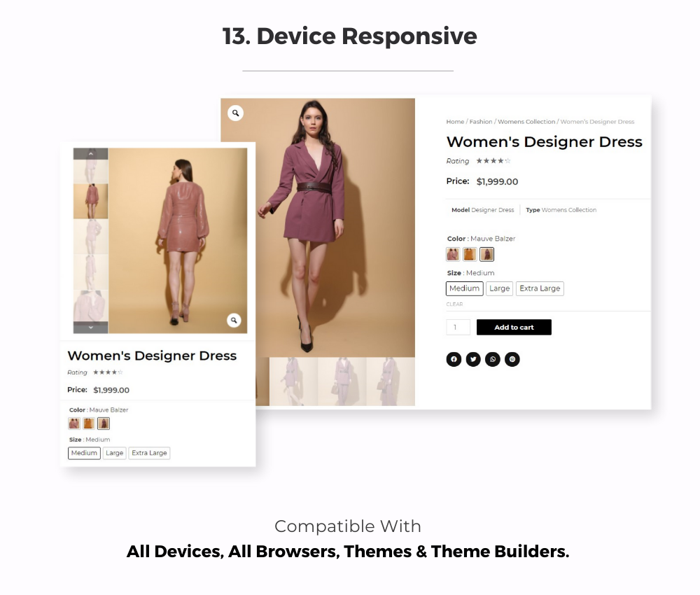Viewport: 700px width, 595px height.
Task: Click the quantity input field
Action: (x=458, y=327)
